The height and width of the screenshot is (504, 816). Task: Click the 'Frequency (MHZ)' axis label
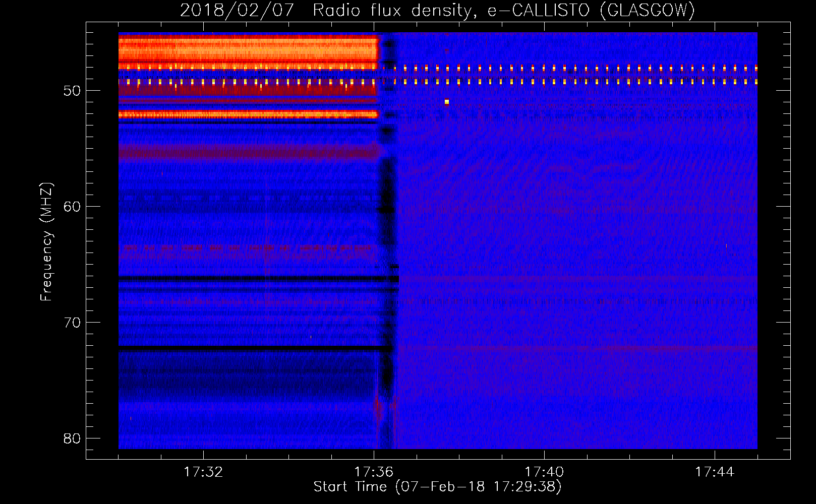click(46, 241)
